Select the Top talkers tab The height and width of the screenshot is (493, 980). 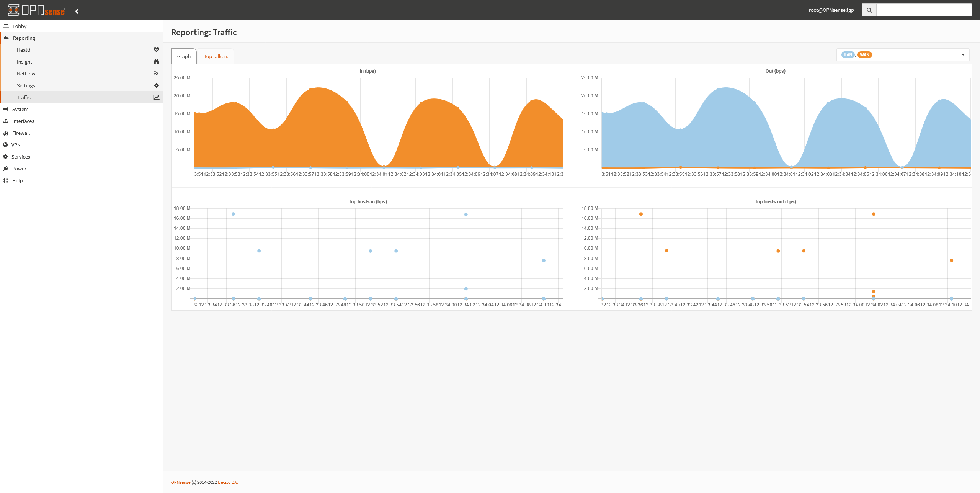point(216,56)
